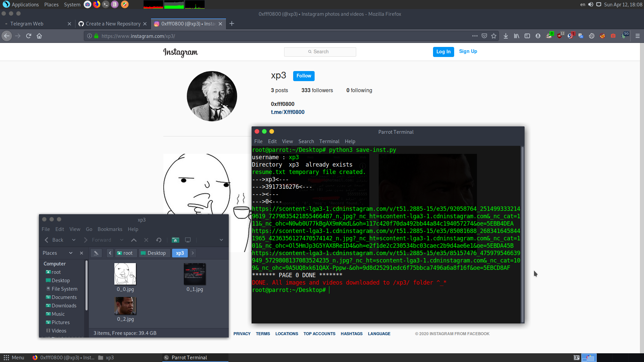Switch to Create a New Repository tab
This screenshot has height=362, width=644.
pyautogui.click(x=113, y=24)
